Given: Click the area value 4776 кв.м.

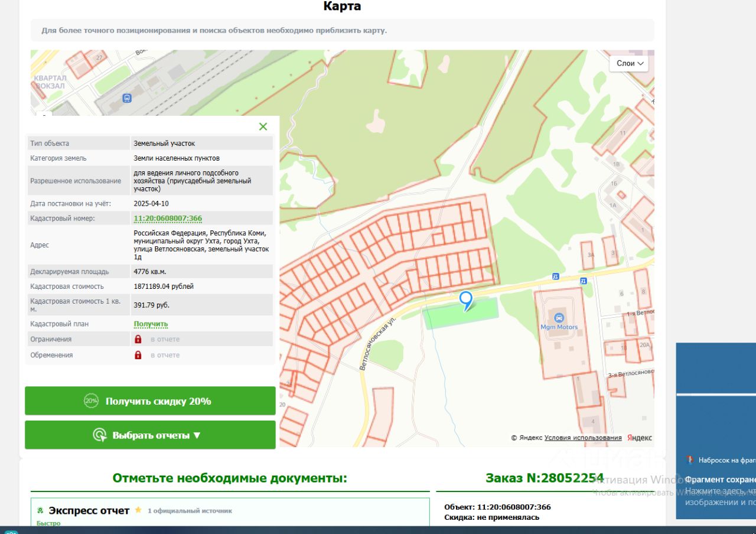Looking at the screenshot, I should pos(150,272).
